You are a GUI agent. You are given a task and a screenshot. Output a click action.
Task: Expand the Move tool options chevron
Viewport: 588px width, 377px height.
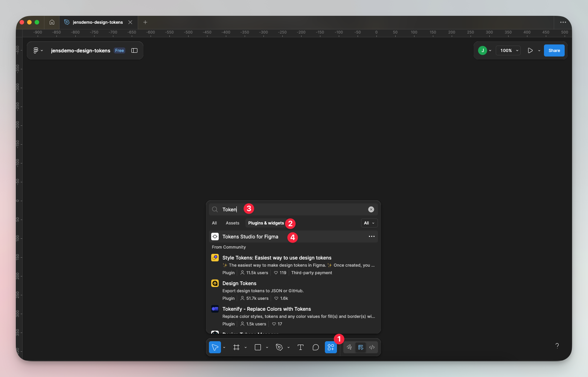pyautogui.click(x=224, y=347)
